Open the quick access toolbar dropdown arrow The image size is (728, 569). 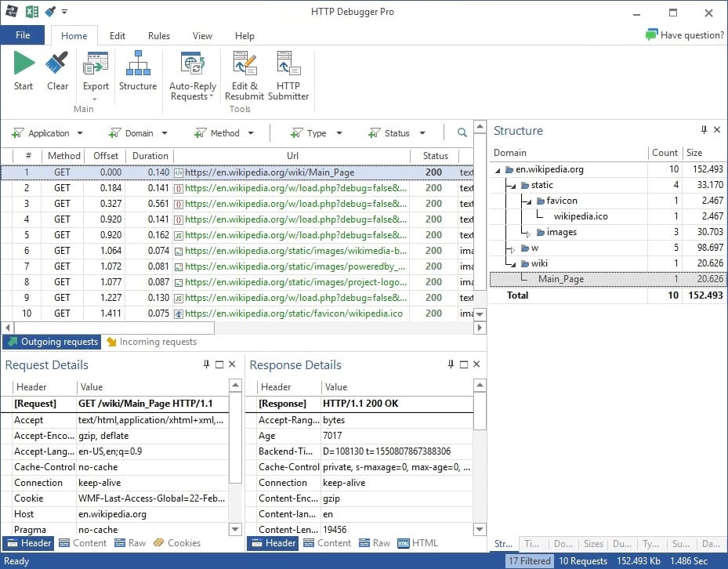64,12
